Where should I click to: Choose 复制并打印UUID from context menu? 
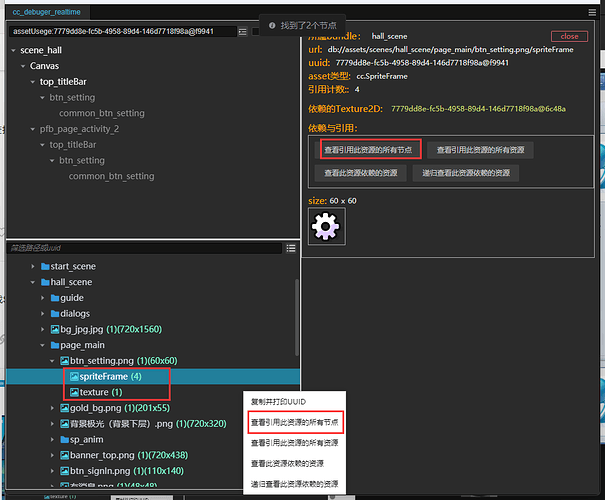(x=294, y=402)
